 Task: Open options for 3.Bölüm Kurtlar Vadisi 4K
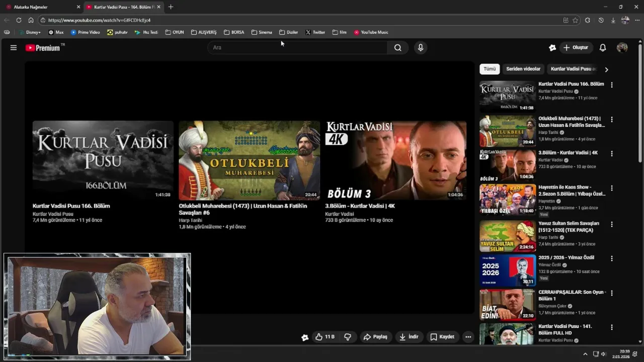pos(612,154)
